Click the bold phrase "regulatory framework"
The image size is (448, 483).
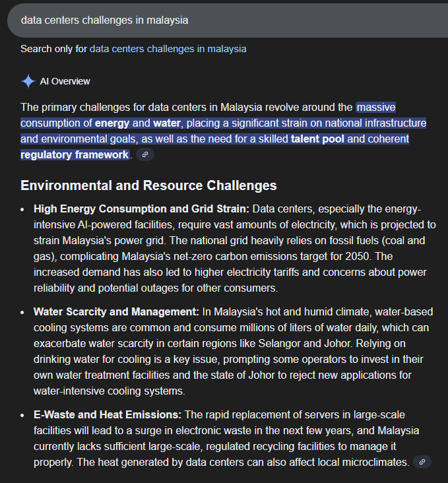click(x=75, y=154)
